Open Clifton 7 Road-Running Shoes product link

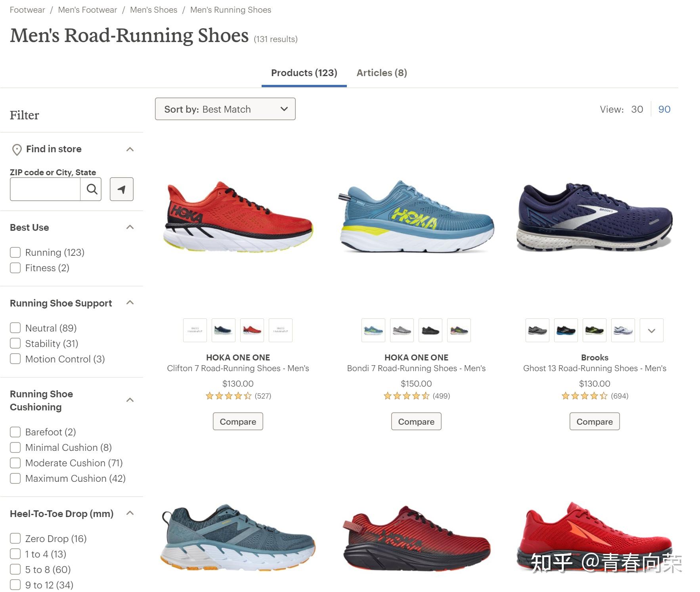238,368
